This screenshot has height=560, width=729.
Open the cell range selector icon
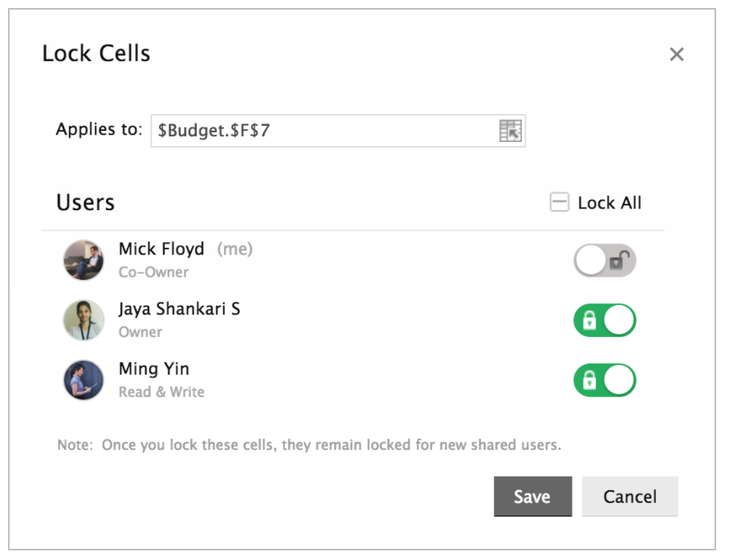pos(511,131)
